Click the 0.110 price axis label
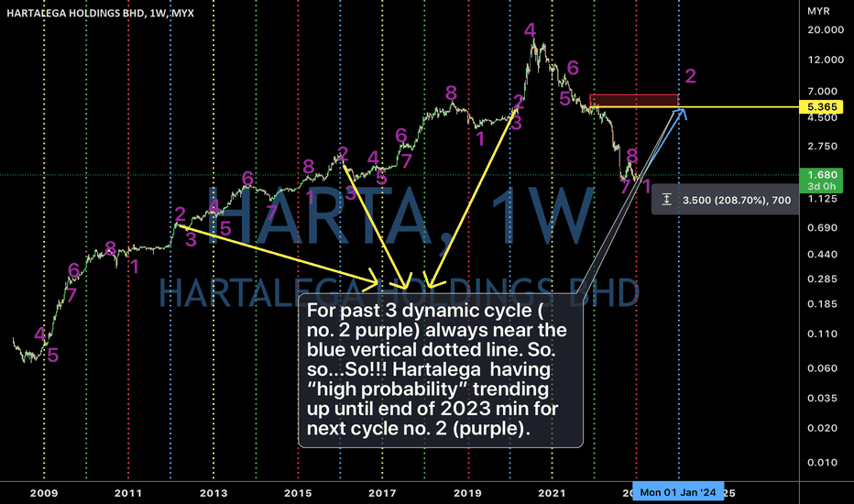The image size is (854, 504). [823, 334]
